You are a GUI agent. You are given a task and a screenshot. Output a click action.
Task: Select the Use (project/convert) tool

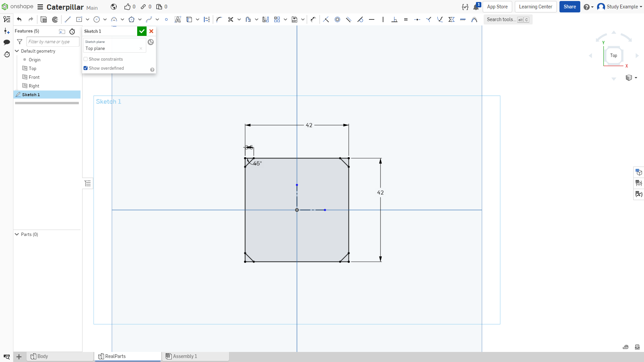189,19
